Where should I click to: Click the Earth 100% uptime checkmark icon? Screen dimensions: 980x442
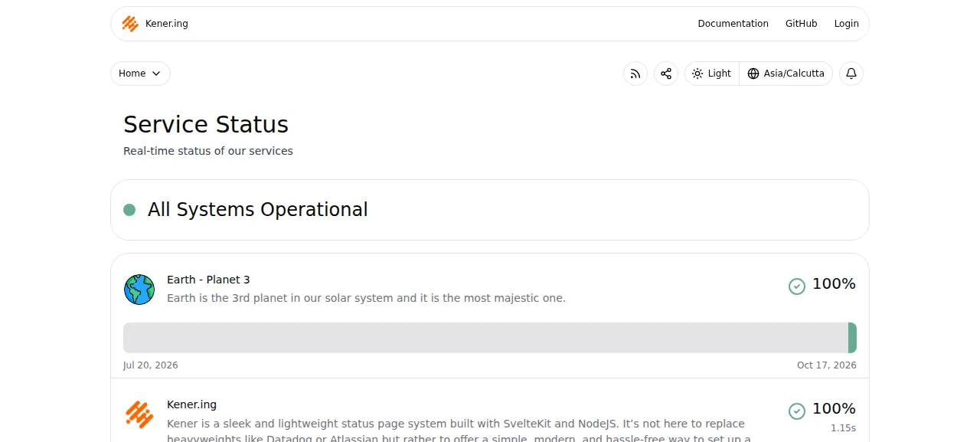(x=797, y=286)
